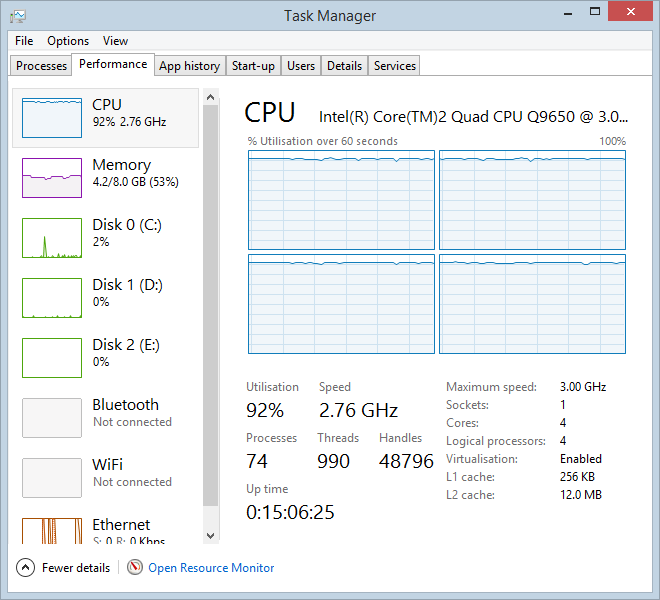Open the Options menu
The height and width of the screenshot is (600, 660).
click(x=68, y=41)
